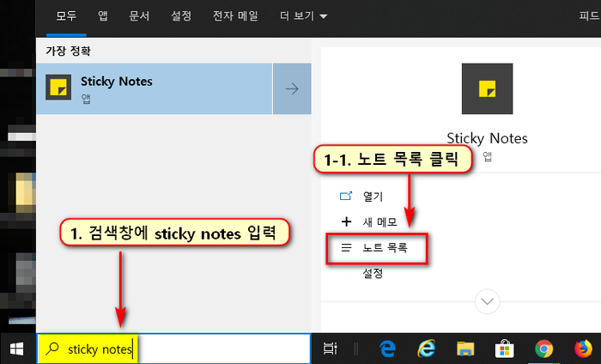Open Microsoft Store from taskbar

[x=505, y=349]
